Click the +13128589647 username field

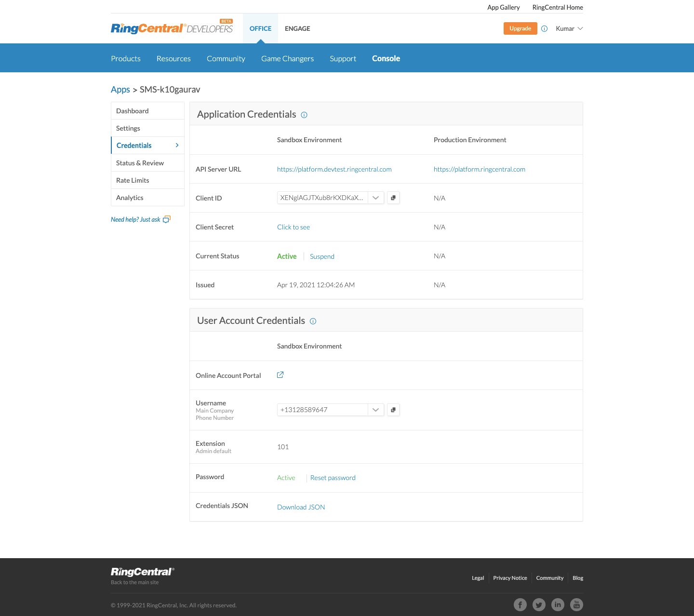322,410
